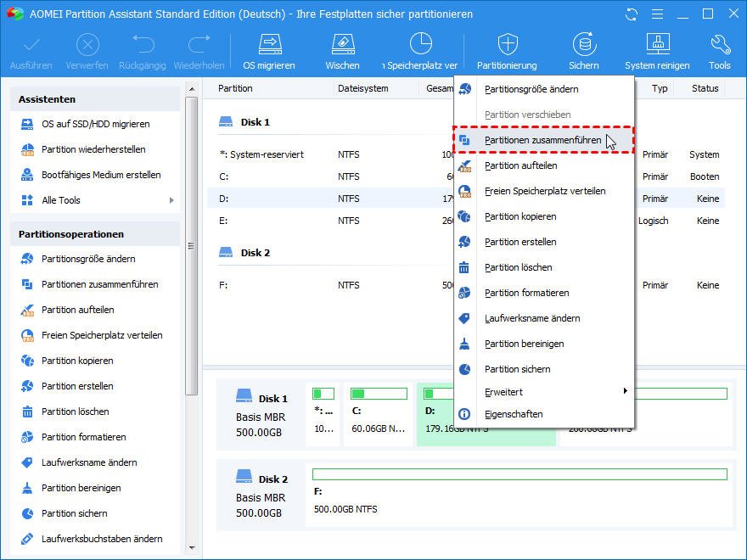Click the Partitionen zusammenführen sidebar icon
Screen dimensions: 747x560
(27, 284)
